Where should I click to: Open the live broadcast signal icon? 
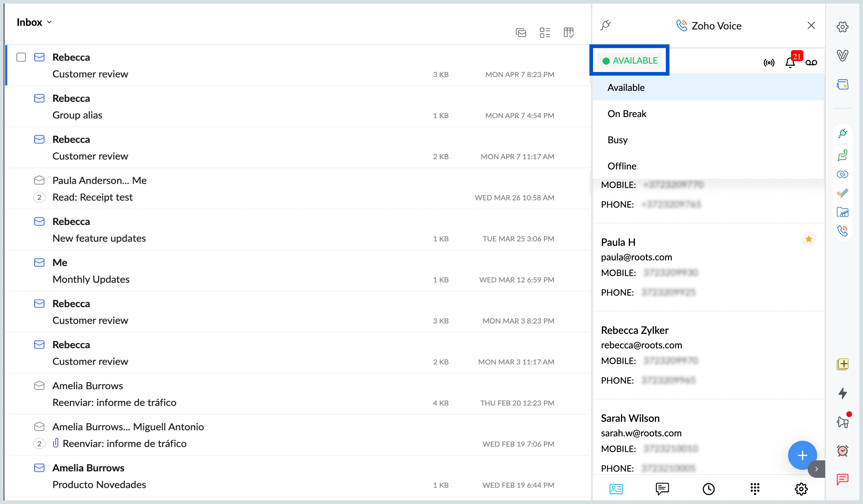point(769,63)
